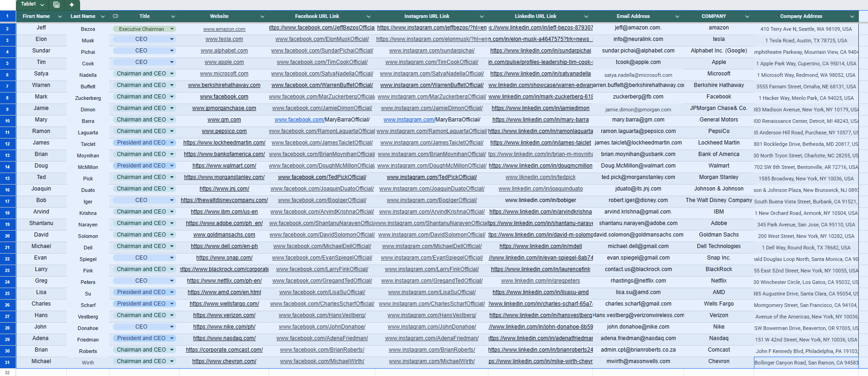
Task: Open Satya Nadella's Chairman and CEO dropdown
Action: (144, 74)
